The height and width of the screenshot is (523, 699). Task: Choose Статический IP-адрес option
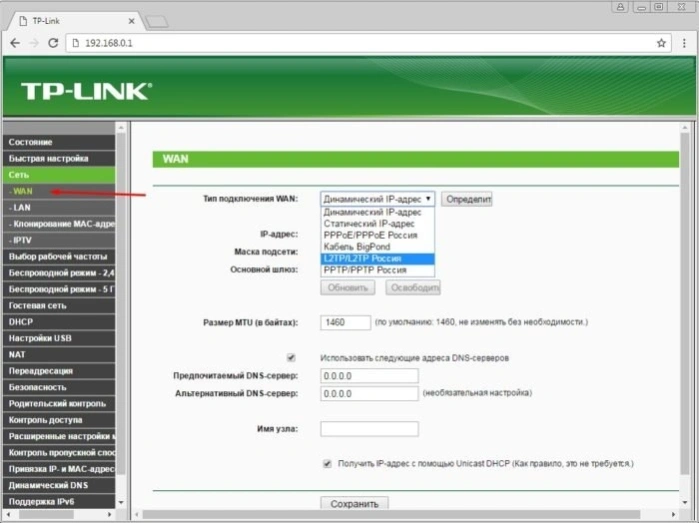378,224
